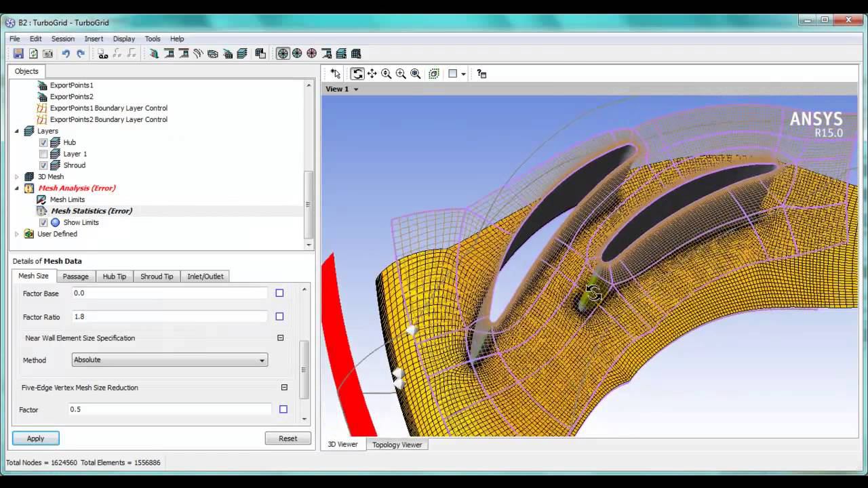The height and width of the screenshot is (488, 868).
Task: Click the gray curved-lines icon in main toolbar
Action: click(198, 54)
